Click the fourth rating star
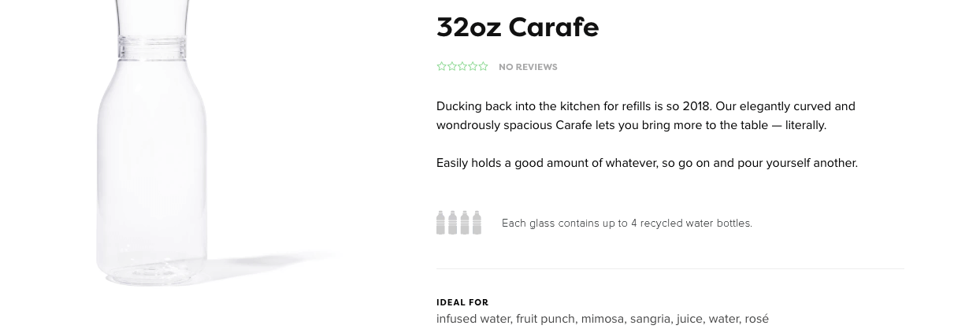The width and height of the screenshot is (980, 329). coord(473,67)
